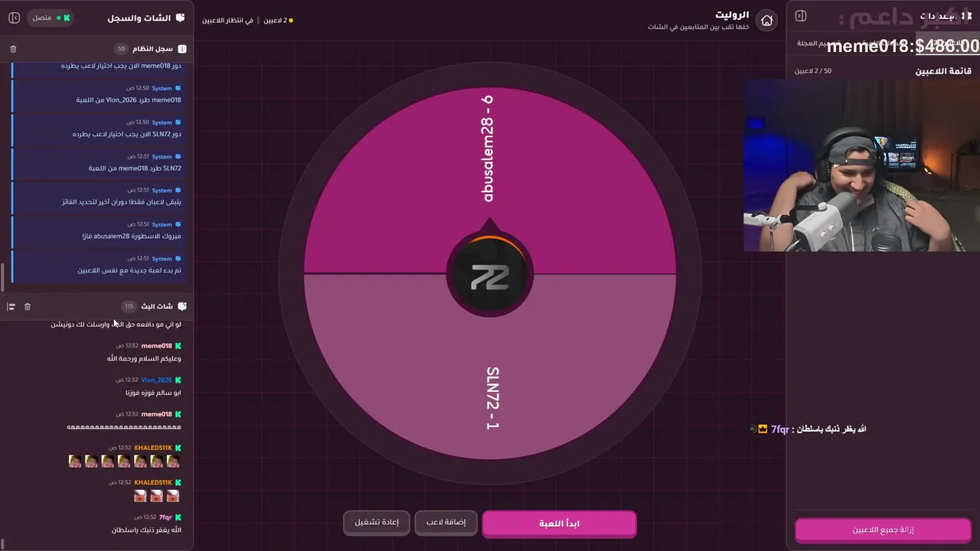Click the system log panel scrollbar
Viewport: 980px width, 551px height.
[x=2, y=277]
